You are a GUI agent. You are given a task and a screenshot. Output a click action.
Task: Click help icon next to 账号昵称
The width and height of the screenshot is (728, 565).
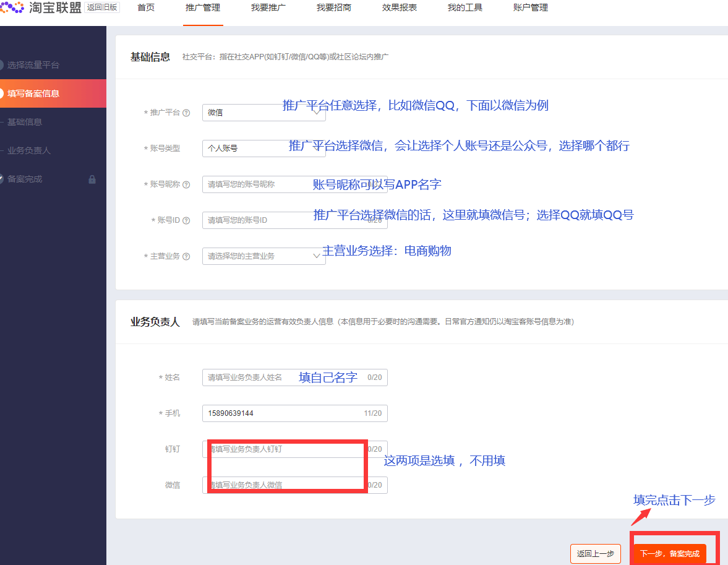click(x=186, y=184)
